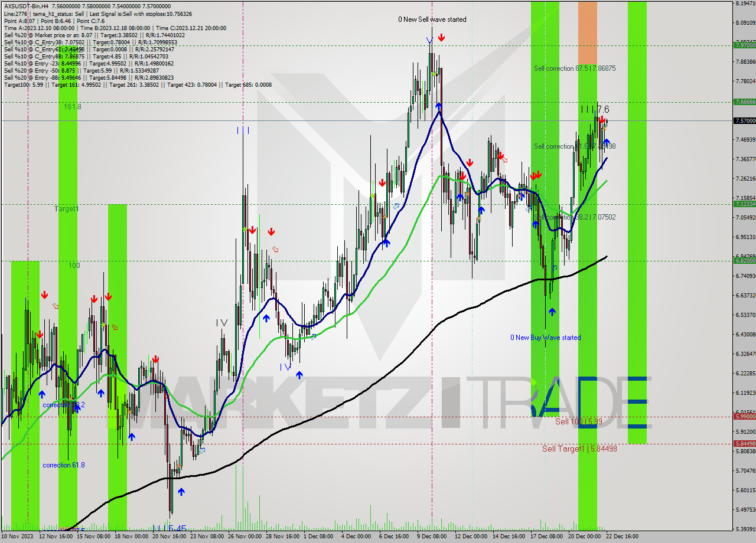The width and height of the screenshot is (756, 543).
Task: Click the 8.0910 price axis label
Action: point(745,23)
